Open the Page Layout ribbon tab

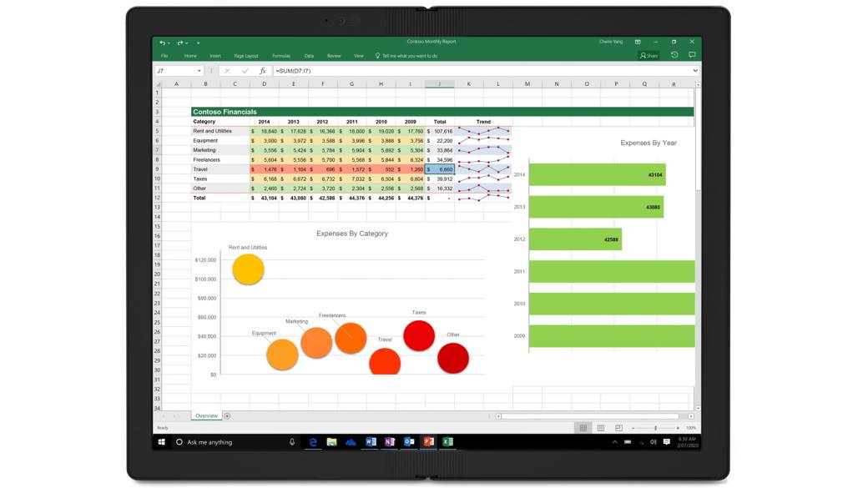[245, 56]
